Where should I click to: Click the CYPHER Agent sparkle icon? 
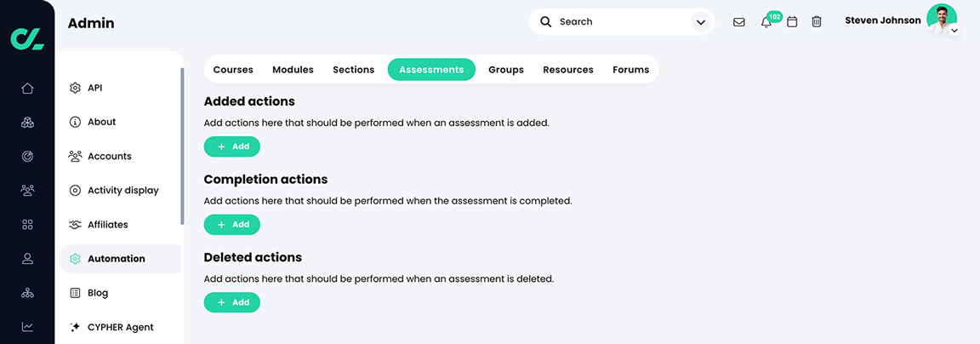(75, 327)
